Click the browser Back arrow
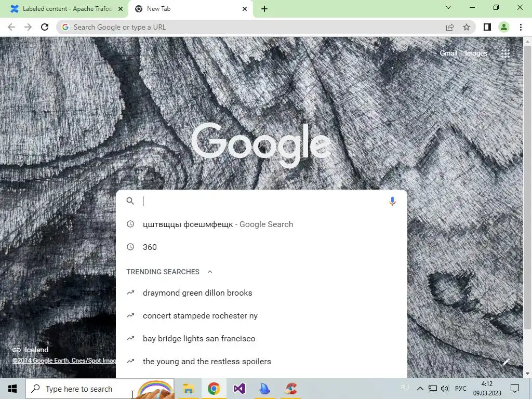The image size is (532, 399). click(x=11, y=27)
